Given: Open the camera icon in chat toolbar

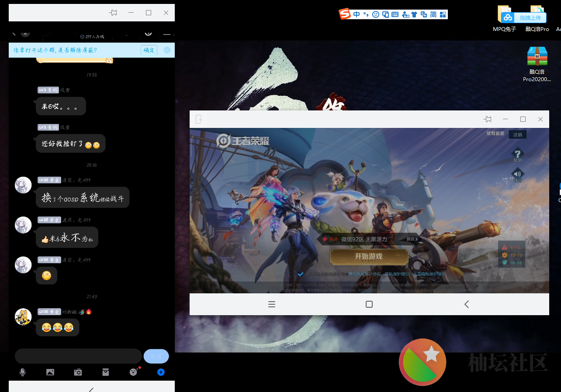Looking at the screenshot, I should coord(78,372).
